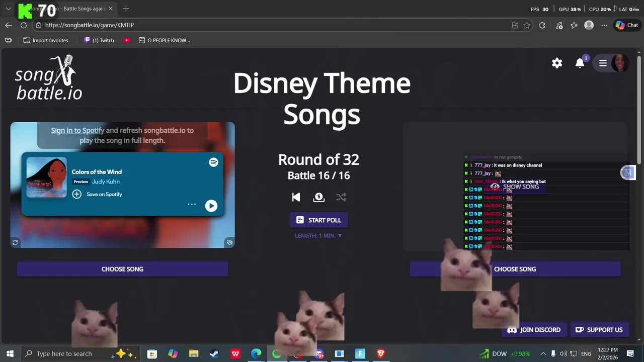
Task: Click the Pocahontas album cover
Action: click(x=46, y=177)
